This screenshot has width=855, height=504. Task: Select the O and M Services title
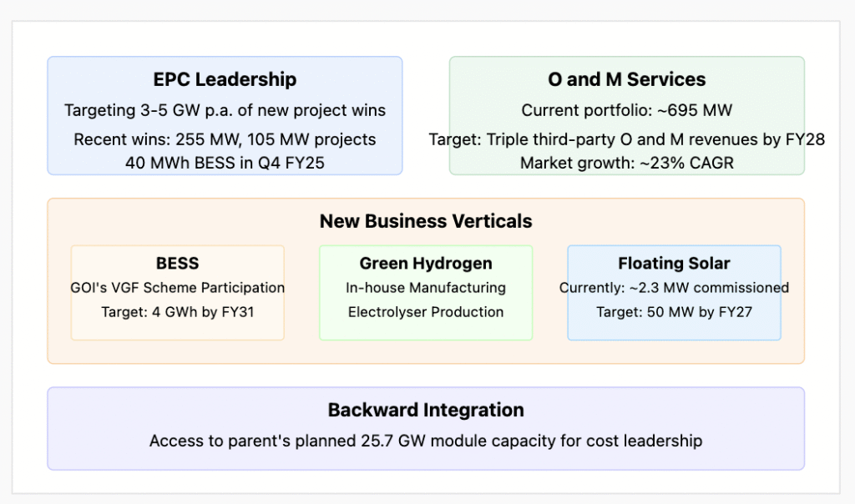point(626,79)
